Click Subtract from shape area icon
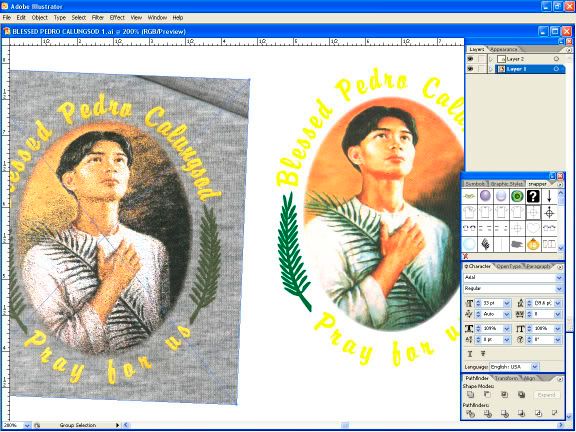Image resolution: width=576 pixels, height=432 pixels. (x=487, y=395)
